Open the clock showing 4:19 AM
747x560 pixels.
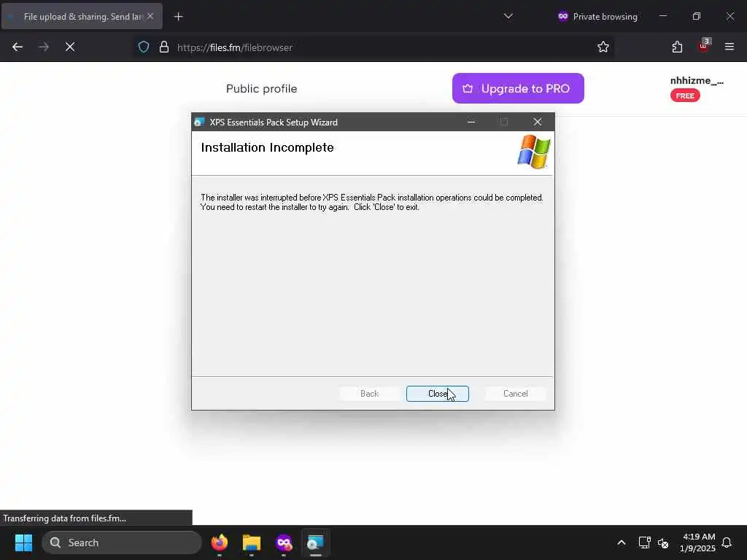tap(697, 542)
